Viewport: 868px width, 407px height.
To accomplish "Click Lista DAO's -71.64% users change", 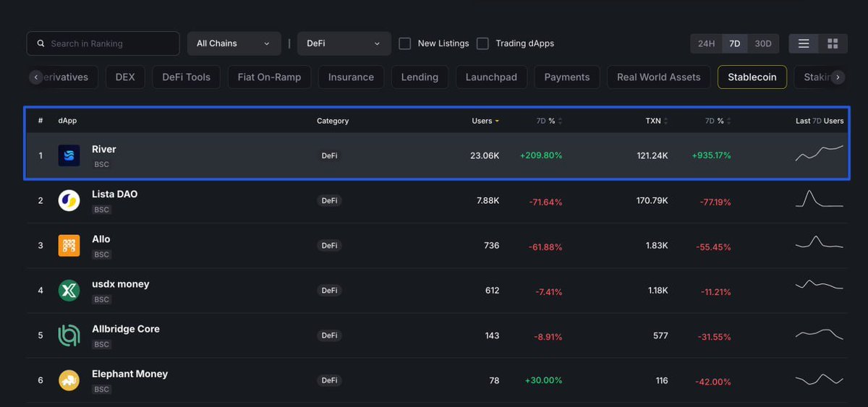I will coord(545,202).
